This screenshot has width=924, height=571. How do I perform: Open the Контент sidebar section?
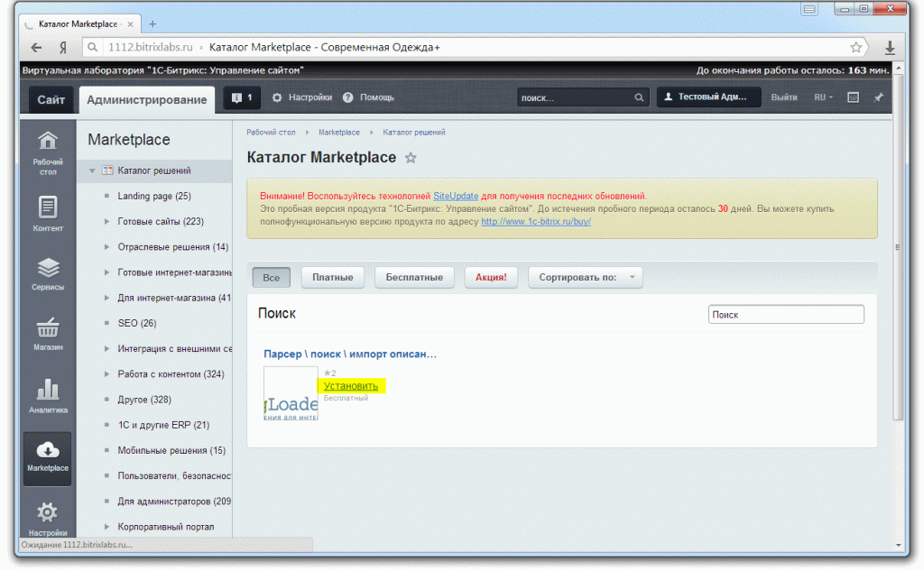[48, 213]
